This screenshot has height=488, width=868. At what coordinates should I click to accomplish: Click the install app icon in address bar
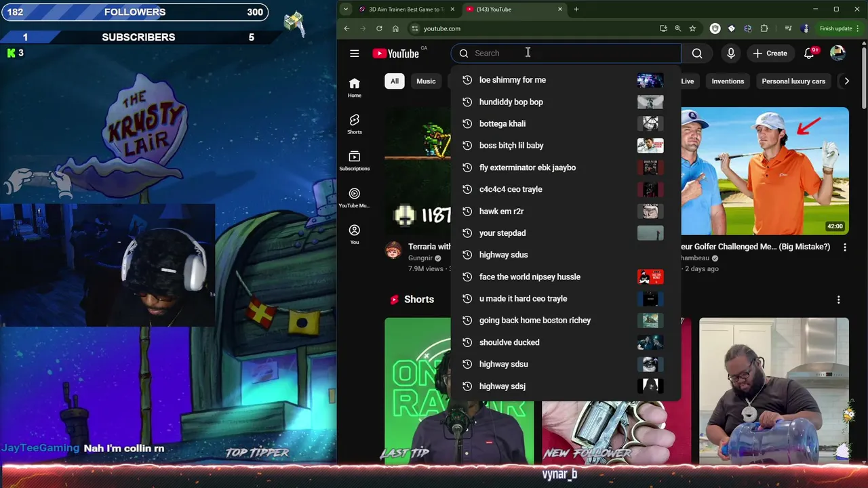(663, 28)
